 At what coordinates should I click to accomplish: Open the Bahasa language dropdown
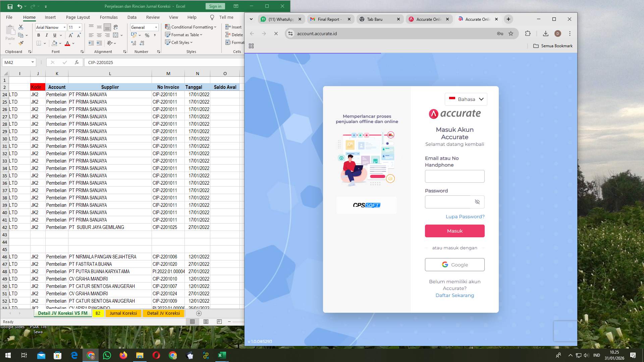pos(466,99)
